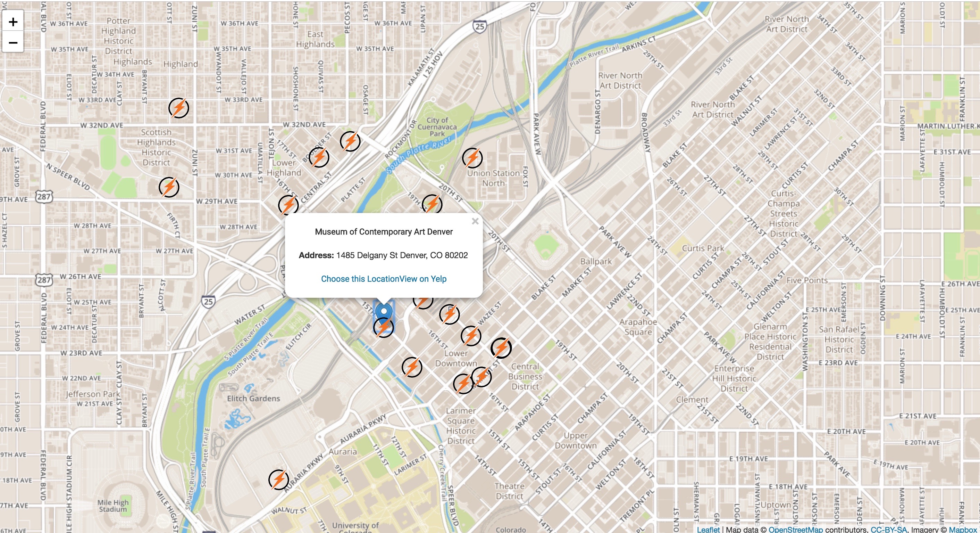Click lightning marker left of Lower Downtown label
The height and width of the screenshot is (533, 980).
click(412, 367)
